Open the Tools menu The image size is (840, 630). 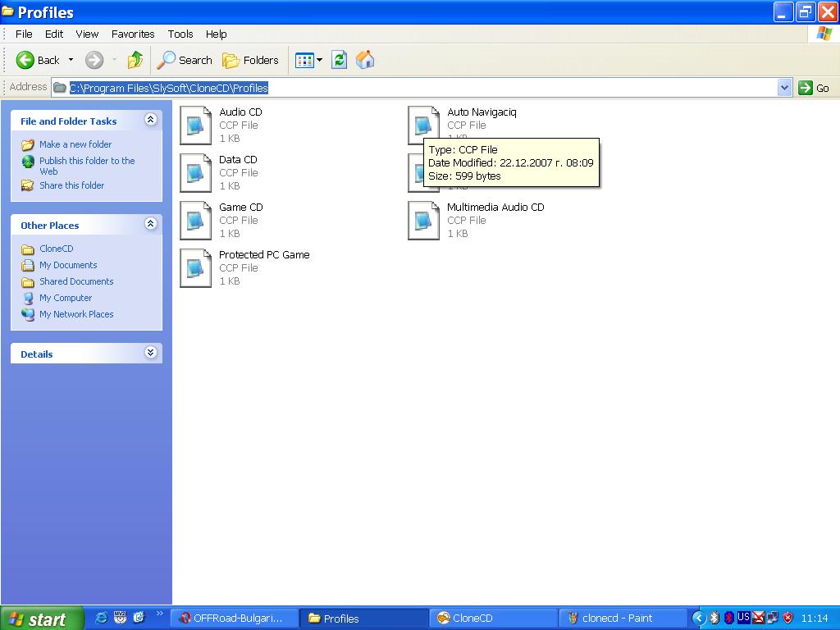(180, 34)
